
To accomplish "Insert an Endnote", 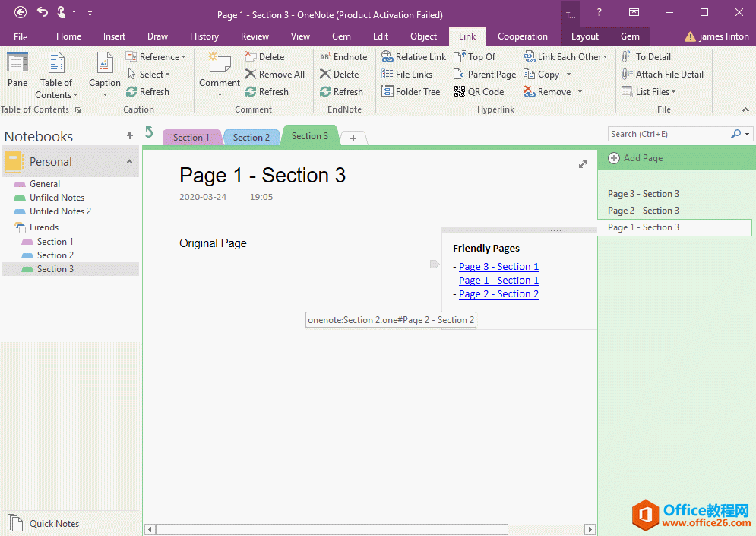I will click(x=343, y=56).
